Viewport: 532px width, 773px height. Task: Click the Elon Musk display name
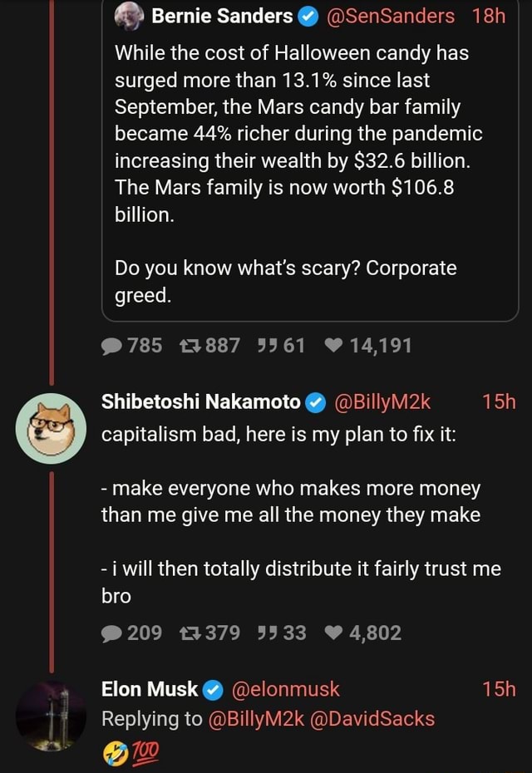pos(149,688)
